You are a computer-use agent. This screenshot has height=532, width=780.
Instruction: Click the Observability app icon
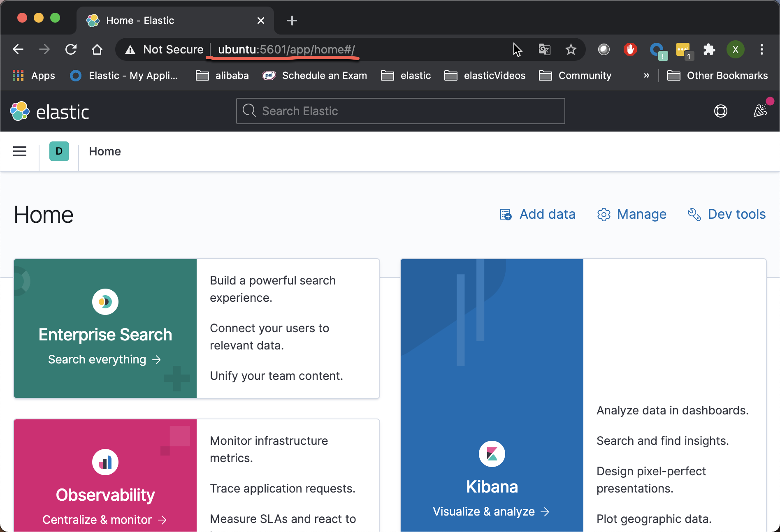pos(105,462)
